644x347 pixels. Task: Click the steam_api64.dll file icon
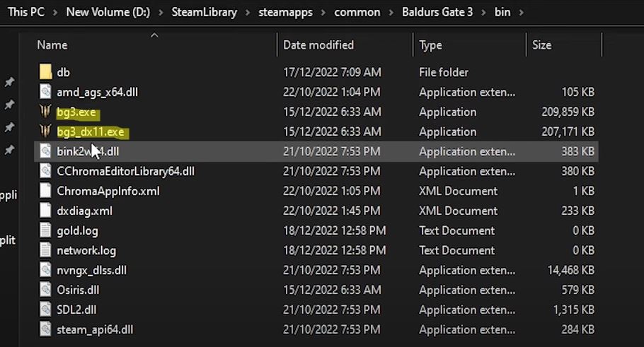pyautogui.click(x=45, y=329)
